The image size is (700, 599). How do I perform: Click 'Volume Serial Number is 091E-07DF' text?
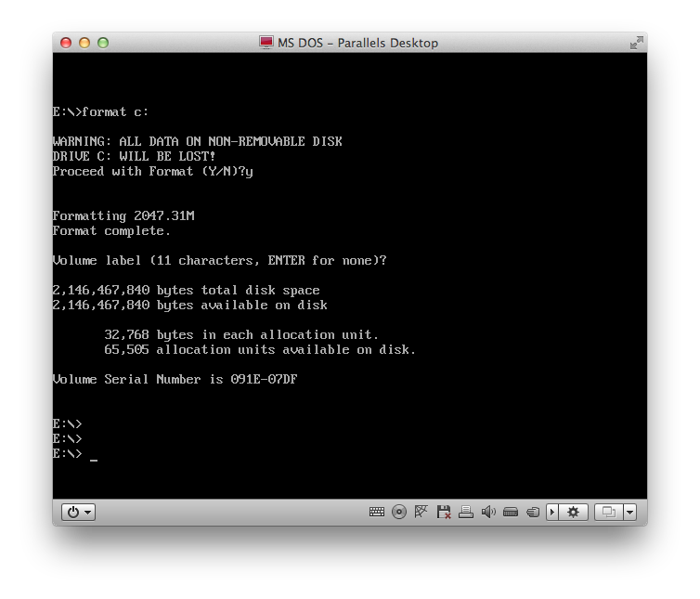pos(175,379)
